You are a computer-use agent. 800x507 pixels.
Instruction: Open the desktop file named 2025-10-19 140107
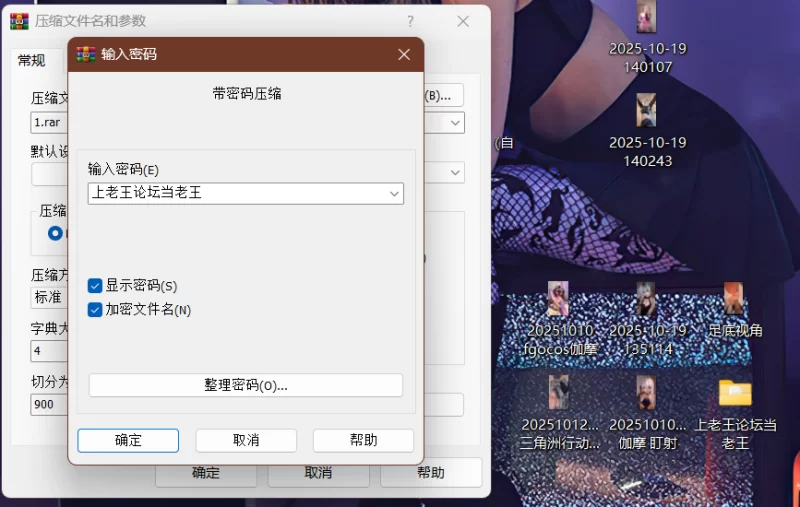coord(647,18)
